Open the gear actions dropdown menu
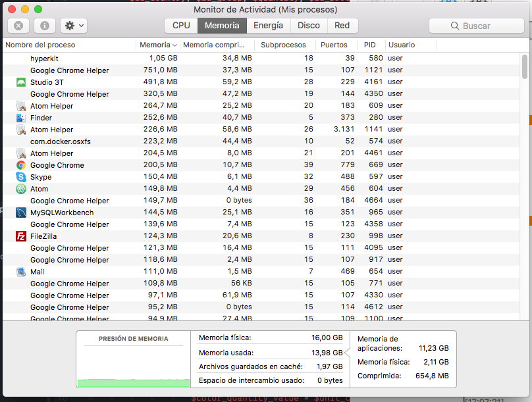 (74, 26)
